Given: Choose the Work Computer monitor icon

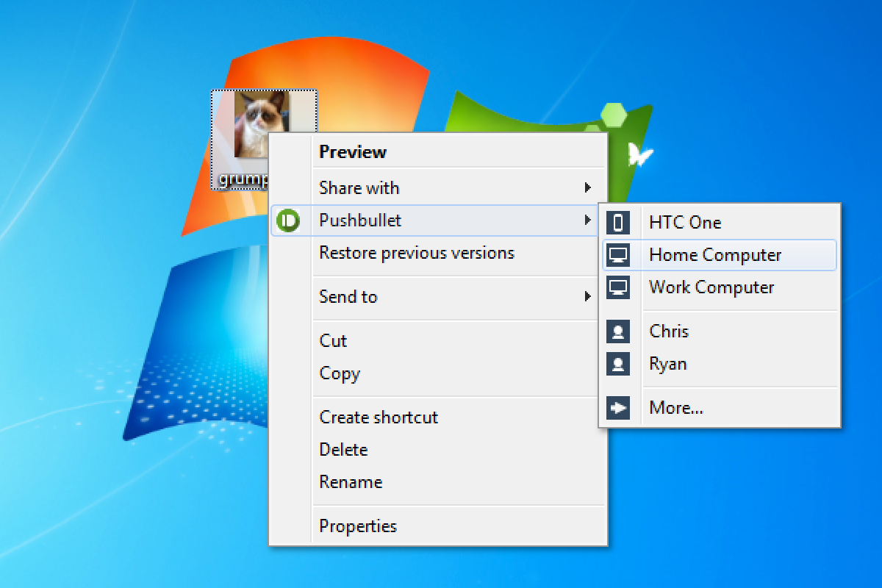Looking at the screenshot, I should 618,287.
